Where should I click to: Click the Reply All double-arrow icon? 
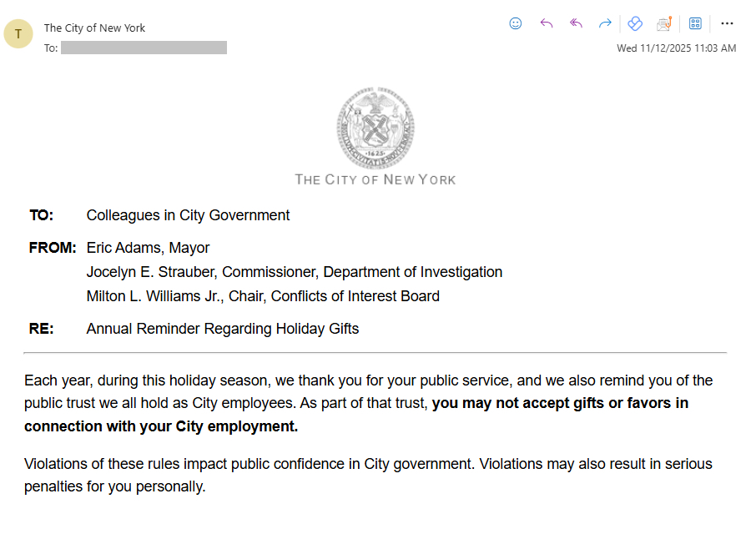pos(576,23)
